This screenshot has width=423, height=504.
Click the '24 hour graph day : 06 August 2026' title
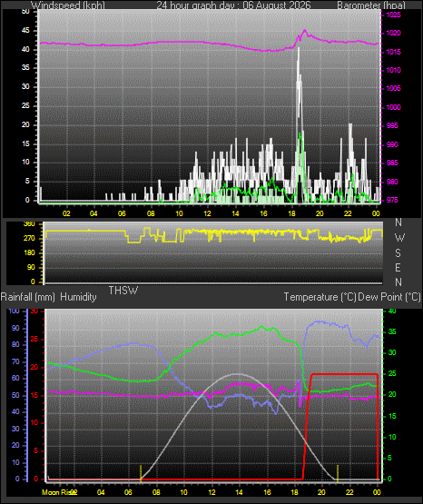pos(233,5)
